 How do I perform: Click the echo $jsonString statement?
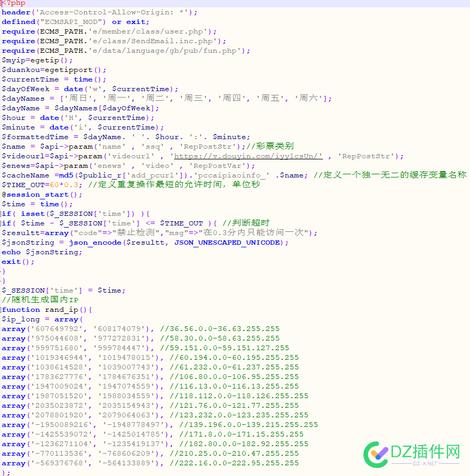[42, 252]
